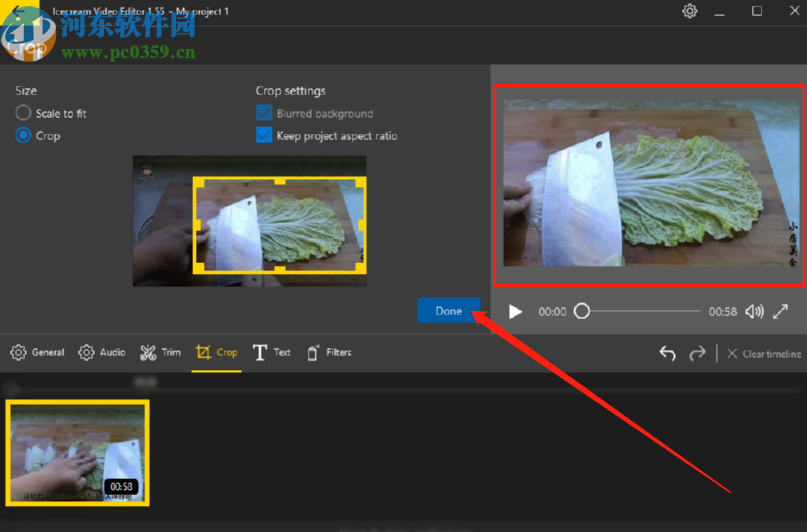Select the Scale to fit radio option
807x532 pixels.
pyautogui.click(x=51, y=113)
